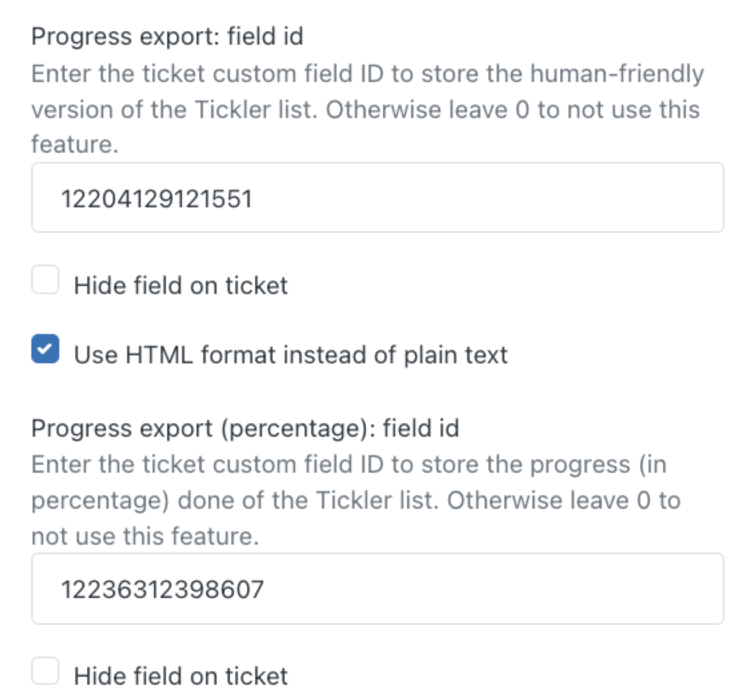
Task: Click the human-friendly version help text
Action: [368, 109]
